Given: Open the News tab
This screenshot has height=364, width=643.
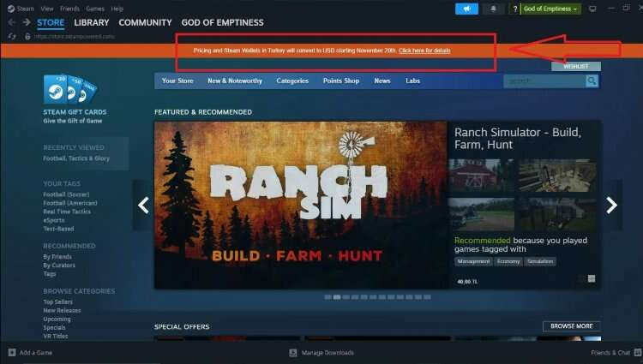Looking at the screenshot, I should (382, 81).
